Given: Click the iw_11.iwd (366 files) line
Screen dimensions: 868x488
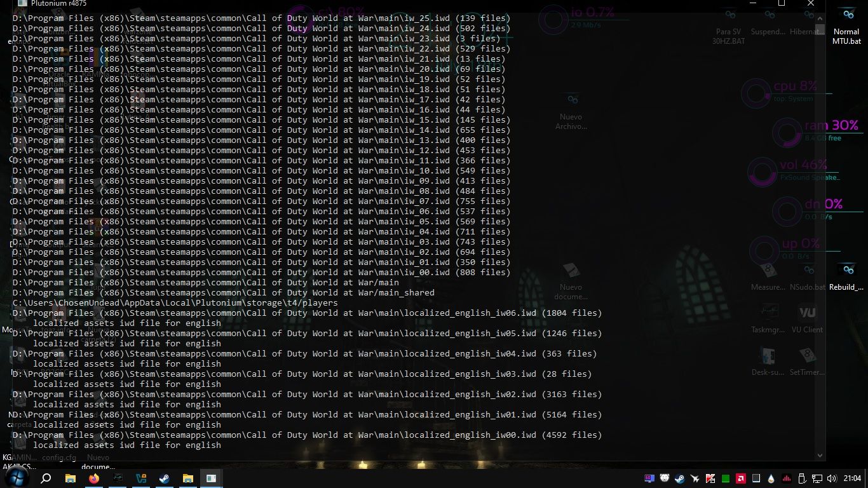Looking at the screenshot, I should [x=261, y=160].
